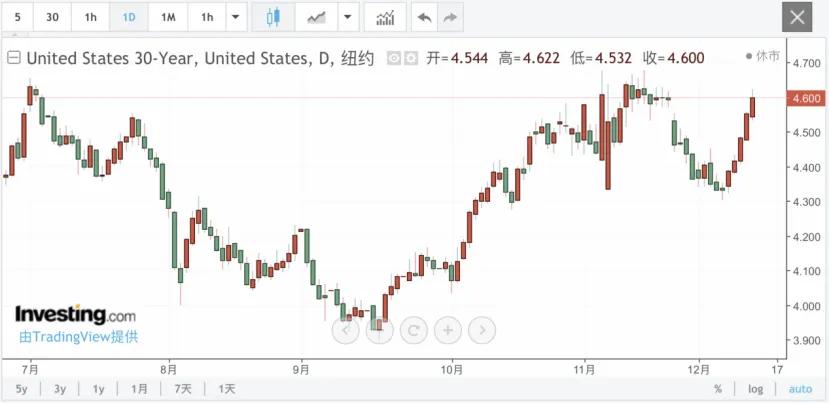
Task: Expand the chart style dropdown arrow
Action: (347, 17)
